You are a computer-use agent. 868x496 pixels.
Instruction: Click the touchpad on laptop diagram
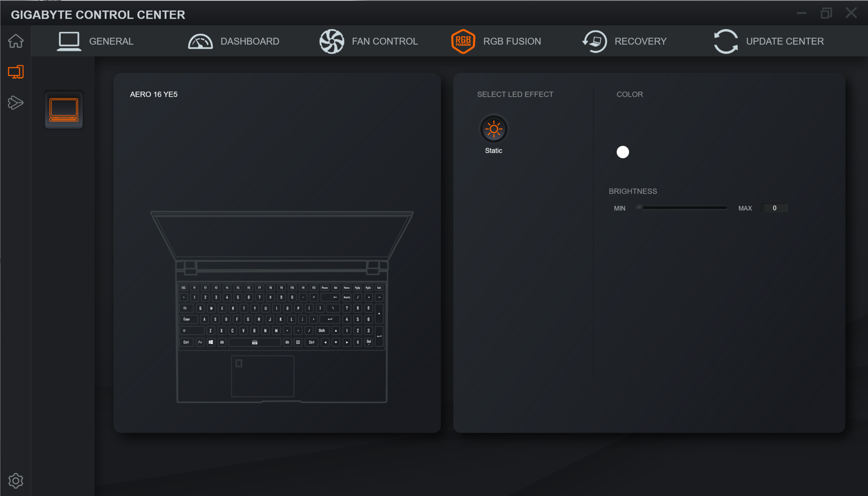pos(263,376)
